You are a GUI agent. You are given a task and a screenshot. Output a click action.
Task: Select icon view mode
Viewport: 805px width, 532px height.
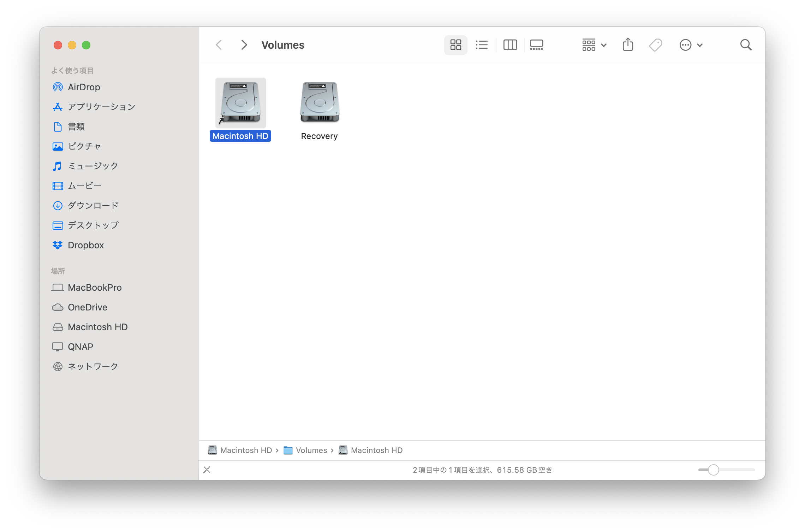pyautogui.click(x=455, y=45)
